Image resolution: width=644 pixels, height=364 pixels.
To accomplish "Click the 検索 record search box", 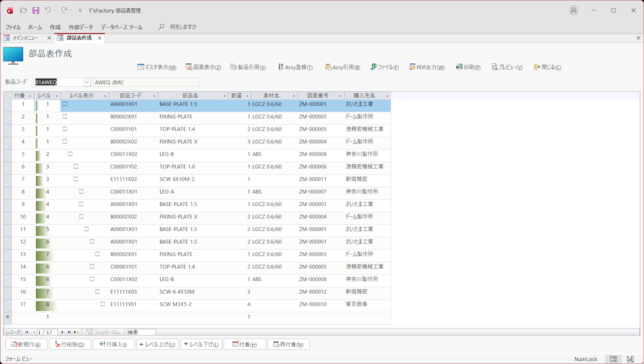I will pos(141,332).
